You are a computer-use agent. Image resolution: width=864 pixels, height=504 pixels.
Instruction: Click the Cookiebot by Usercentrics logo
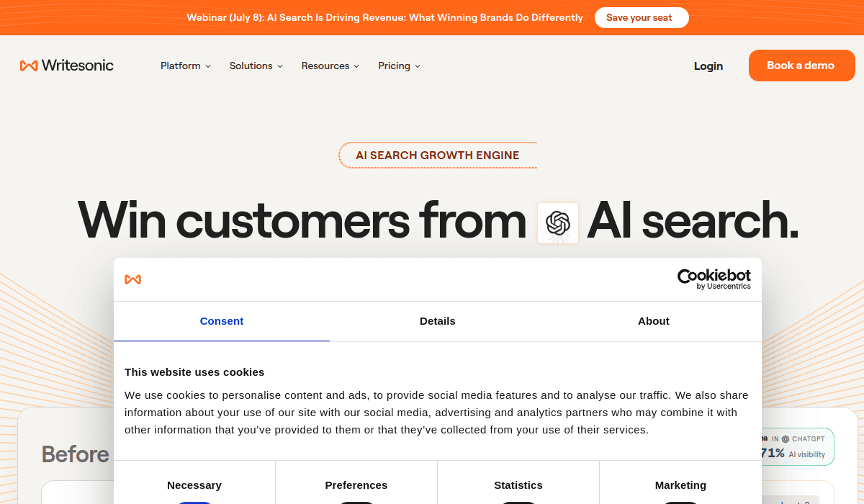point(714,279)
